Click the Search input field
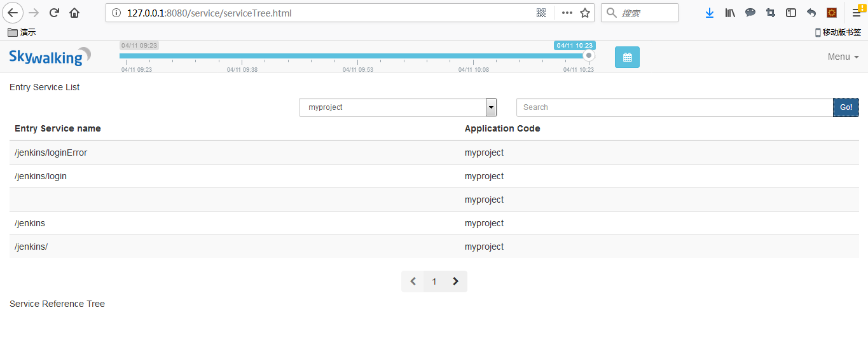This screenshot has height=359, width=868. click(675, 107)
